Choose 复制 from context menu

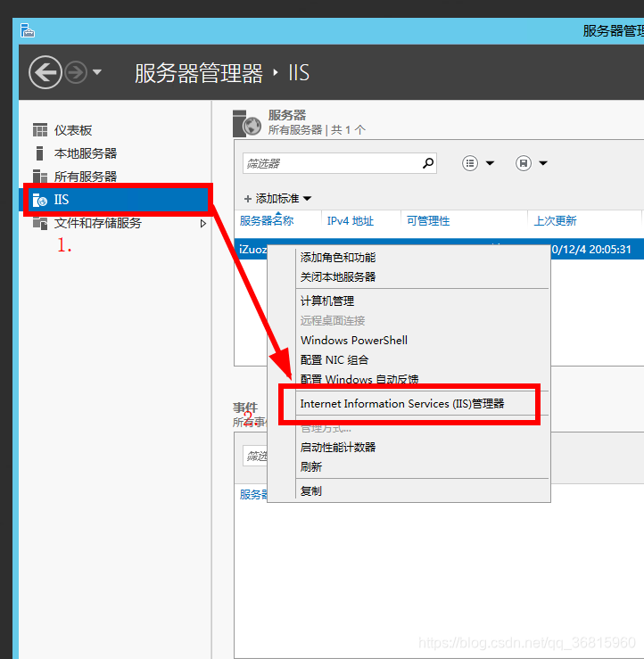point(311,490)
